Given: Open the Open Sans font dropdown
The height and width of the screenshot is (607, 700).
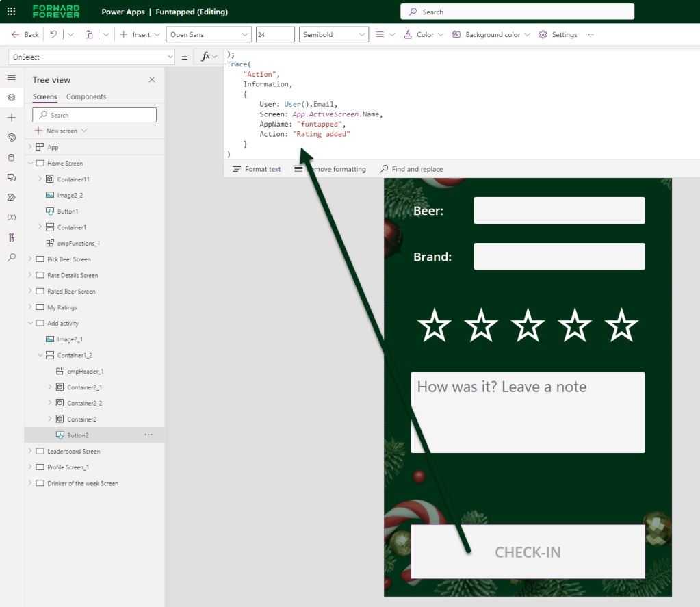Looking at the screenshot, I should coord(209,34).
